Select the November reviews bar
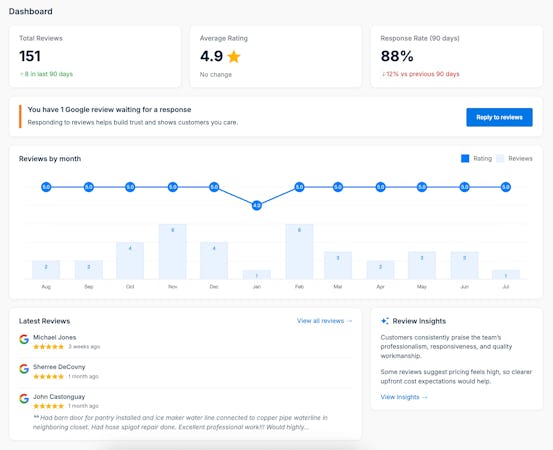The width and height of the screenshot is (553, 450). [x=172, y=251]
